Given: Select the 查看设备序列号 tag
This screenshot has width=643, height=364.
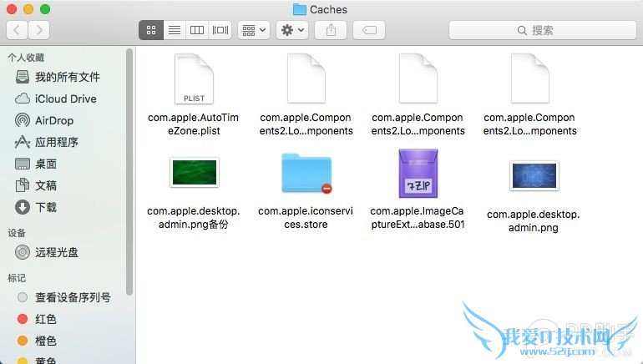Looking at the screenshot, I should [x=73, y=297].
